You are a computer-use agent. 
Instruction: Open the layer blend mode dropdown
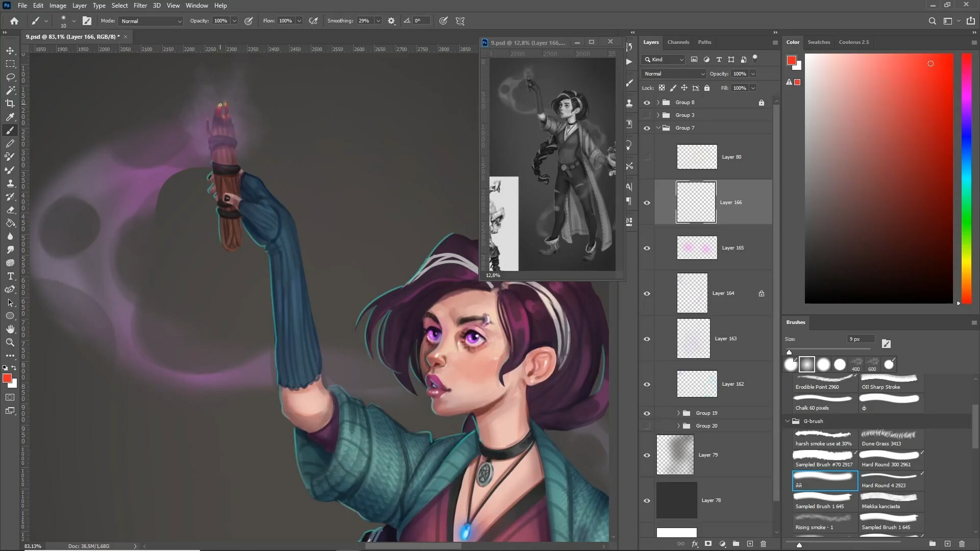click(673, 74)
